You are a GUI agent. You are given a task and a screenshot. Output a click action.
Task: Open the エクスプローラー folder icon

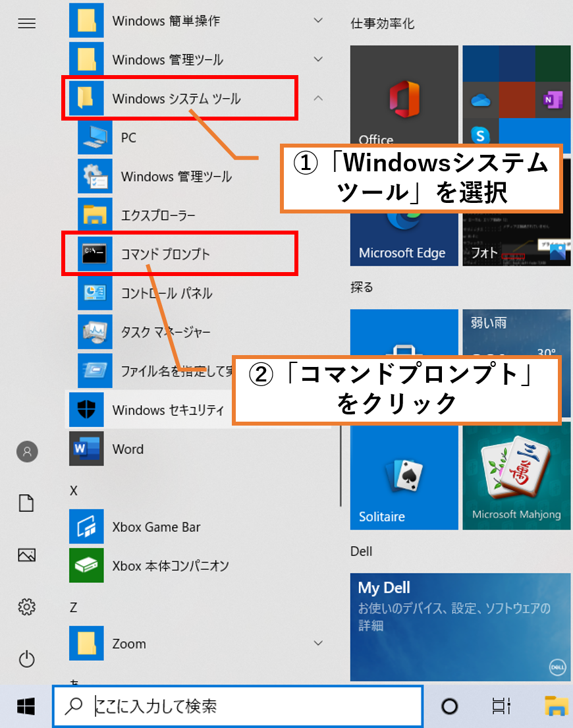(x=95, y=215)
